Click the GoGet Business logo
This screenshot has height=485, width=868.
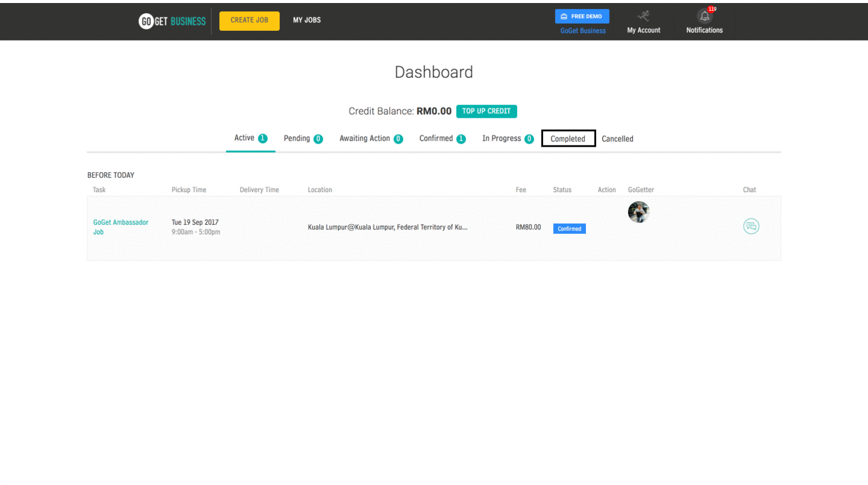point(172,21)
